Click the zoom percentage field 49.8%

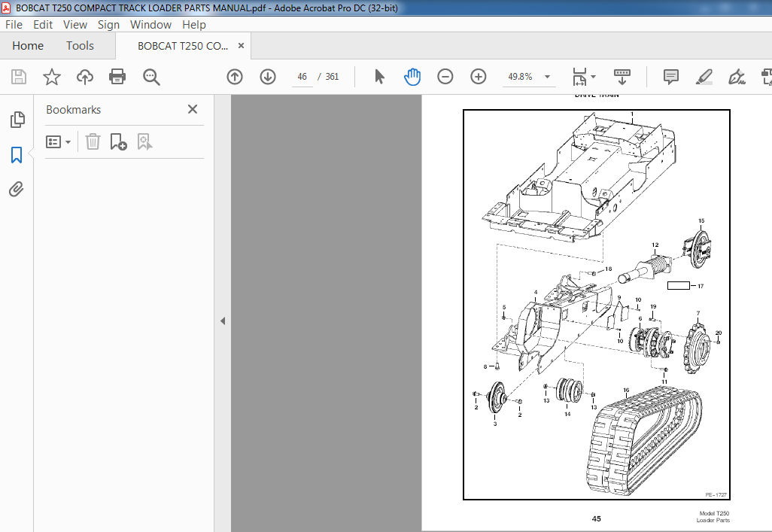[x=521, y=77]
